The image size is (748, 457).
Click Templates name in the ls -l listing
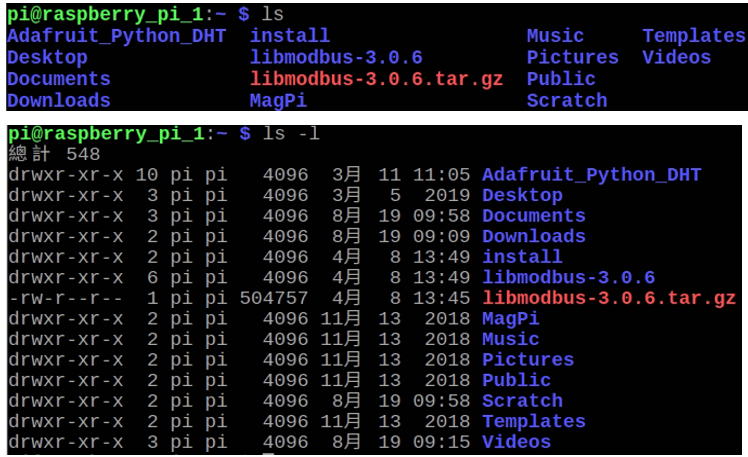pos(534,422)
